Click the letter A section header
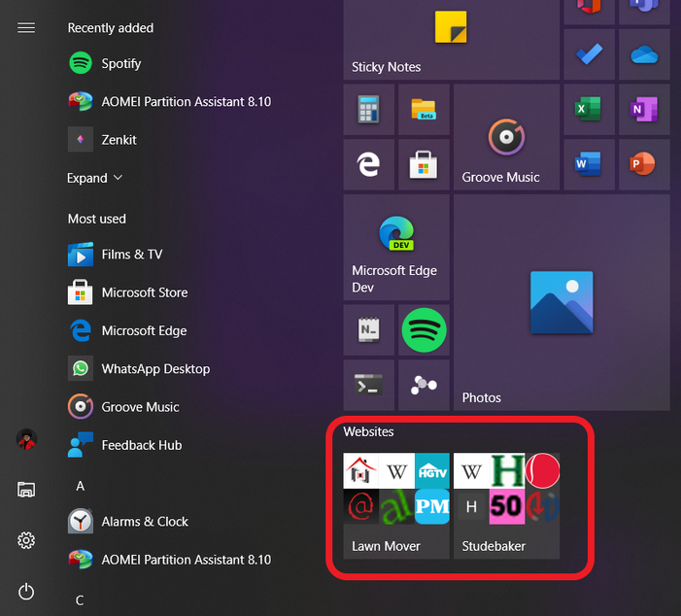 [81, 486]
